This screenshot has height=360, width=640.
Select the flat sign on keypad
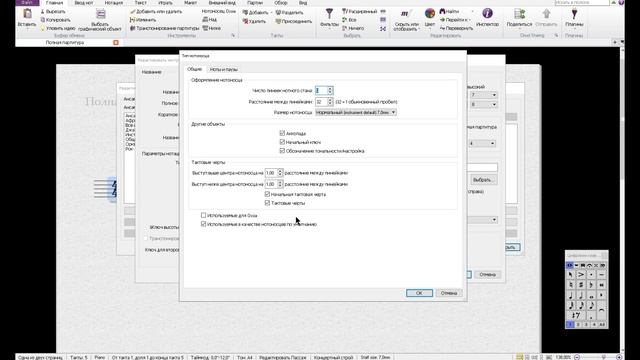click(x=591, y=285)
